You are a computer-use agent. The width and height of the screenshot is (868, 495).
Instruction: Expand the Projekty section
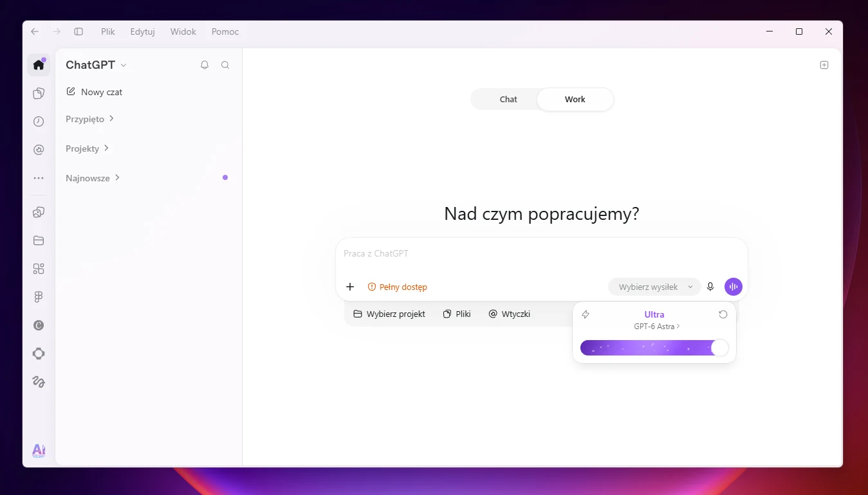[x=88, y=148]
